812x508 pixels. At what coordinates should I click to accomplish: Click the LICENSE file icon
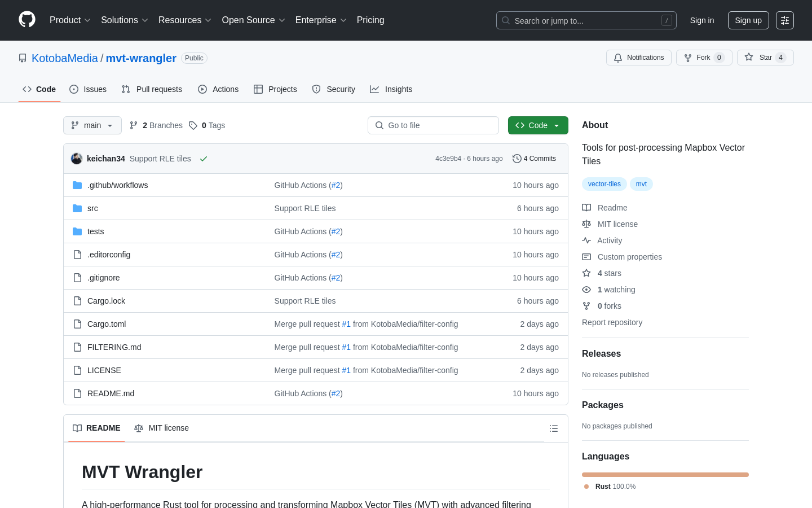coord(77,370)
